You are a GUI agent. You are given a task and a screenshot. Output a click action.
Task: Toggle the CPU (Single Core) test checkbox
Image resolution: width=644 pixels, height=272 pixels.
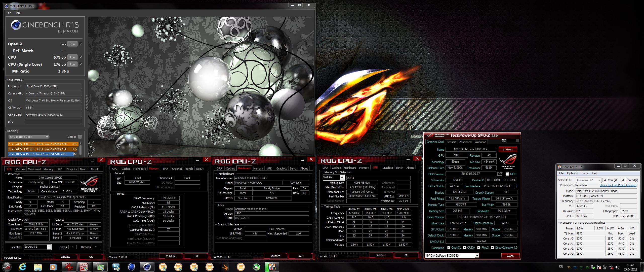click(x=81, y=64)
